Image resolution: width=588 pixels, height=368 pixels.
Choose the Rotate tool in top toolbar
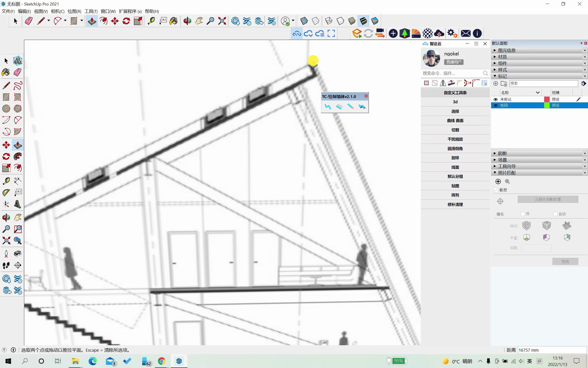coord(126,21)
